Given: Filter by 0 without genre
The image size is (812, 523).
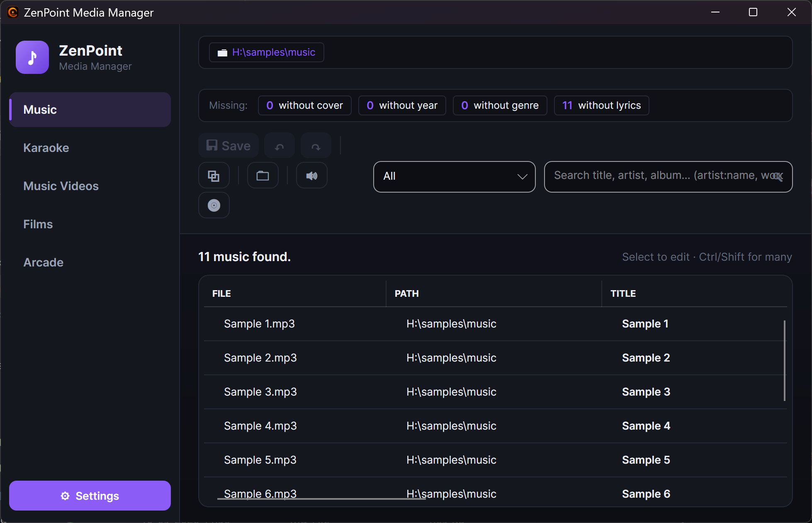Looking at the screenshot, I should coord(500,105).
